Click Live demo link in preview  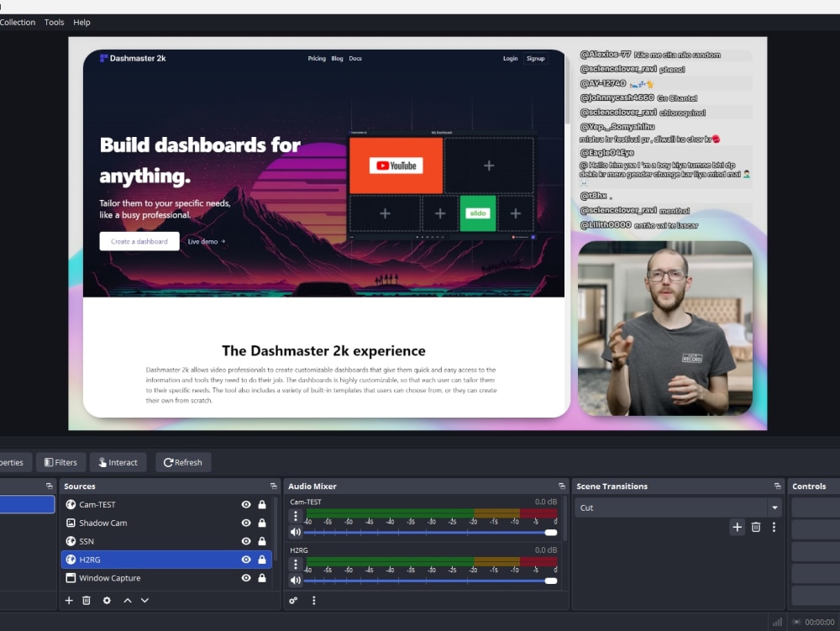click(x=207, y=242)
